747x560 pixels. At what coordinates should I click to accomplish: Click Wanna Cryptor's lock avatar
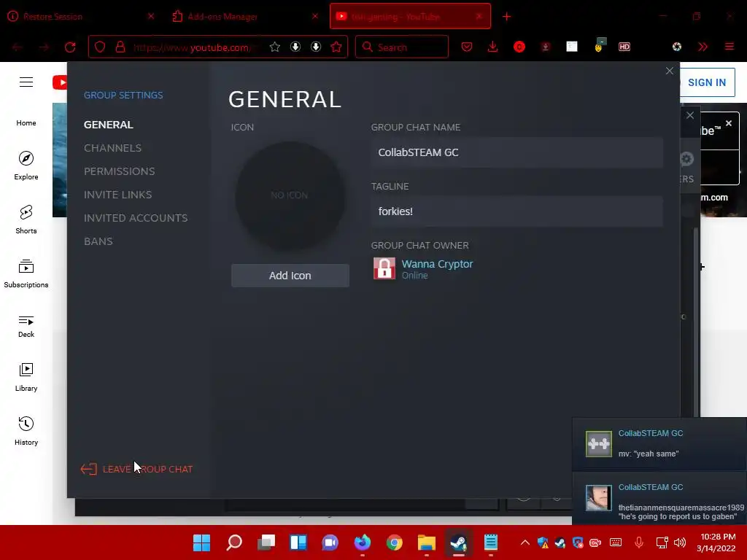384,268
